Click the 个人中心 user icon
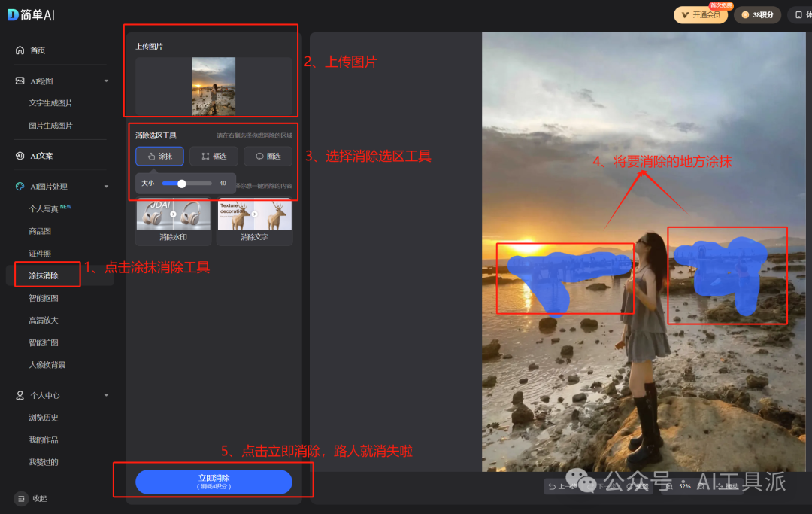The height and width of the screenshot is (514, 812). [20, 395]
